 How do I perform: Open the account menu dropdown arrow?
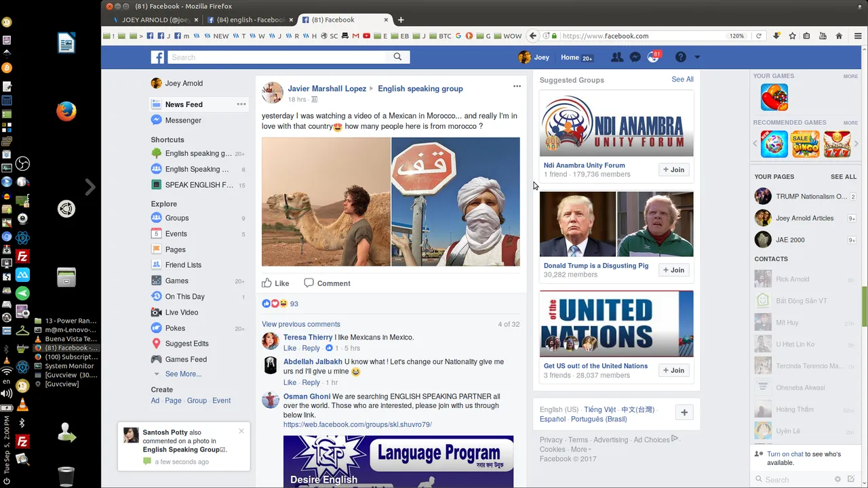tap(696, 58)
